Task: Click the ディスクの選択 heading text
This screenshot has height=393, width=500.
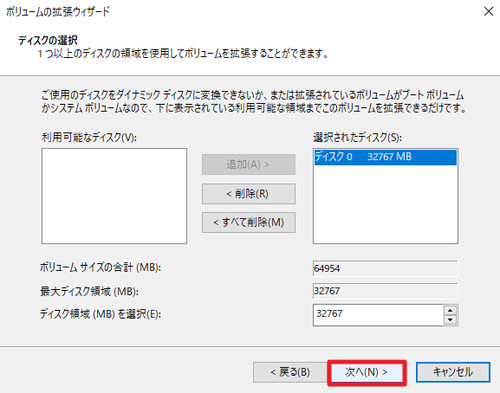Action: pos(48,40)
